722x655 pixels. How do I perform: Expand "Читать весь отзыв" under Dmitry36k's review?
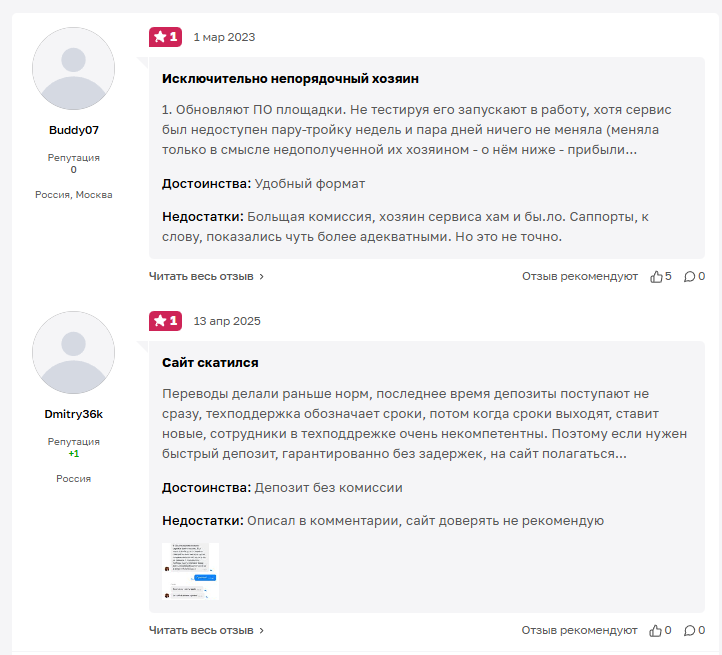coord(207,630)
